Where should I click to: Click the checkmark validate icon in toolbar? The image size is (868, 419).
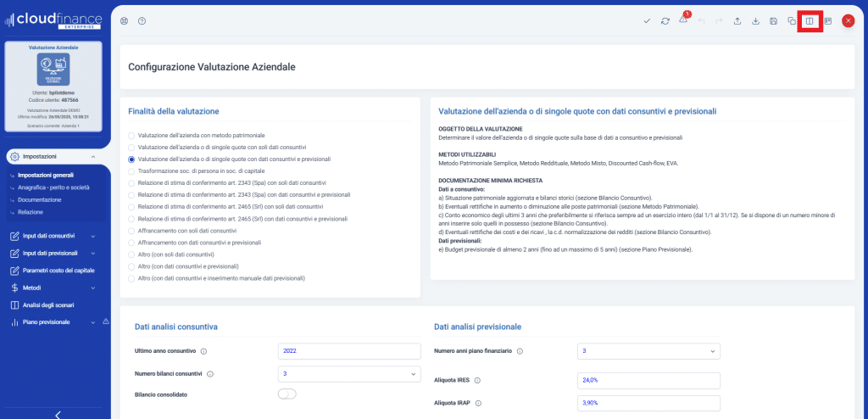click(647, 21)
